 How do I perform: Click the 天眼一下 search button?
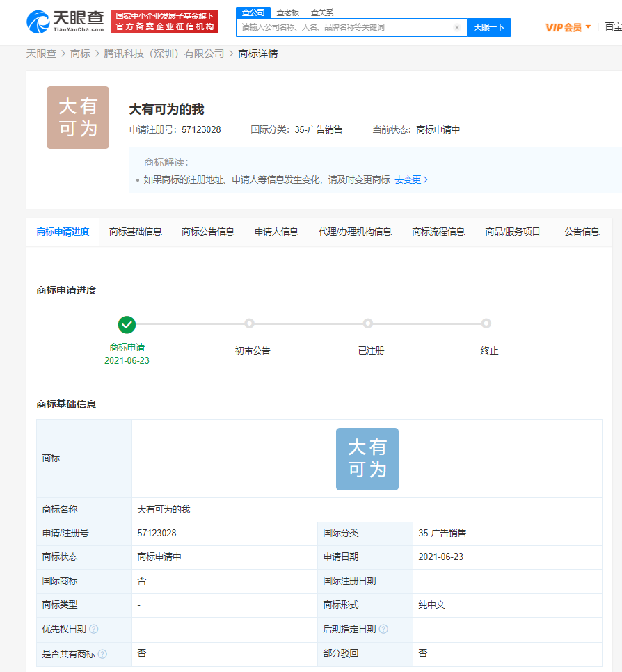(x=489, y=27)
